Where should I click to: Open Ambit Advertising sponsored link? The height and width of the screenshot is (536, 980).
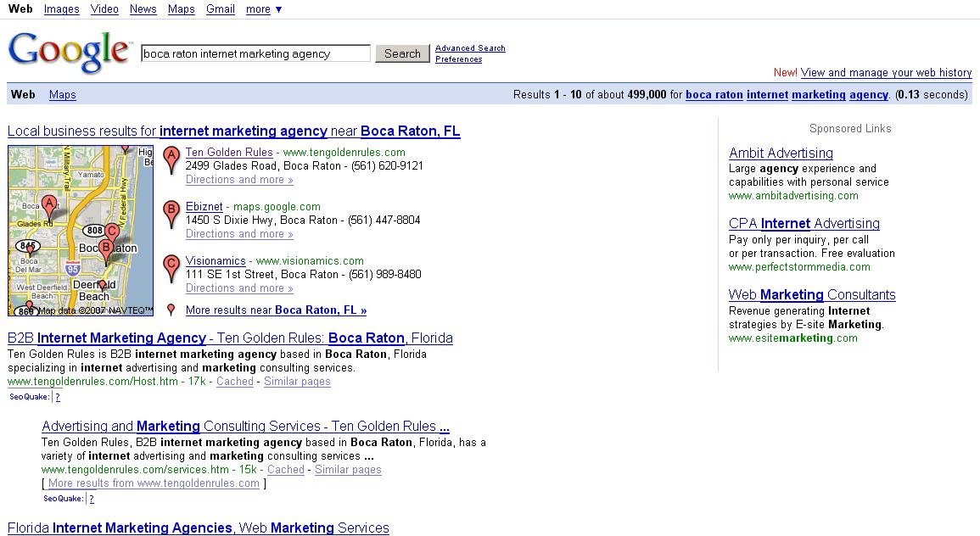781,153
